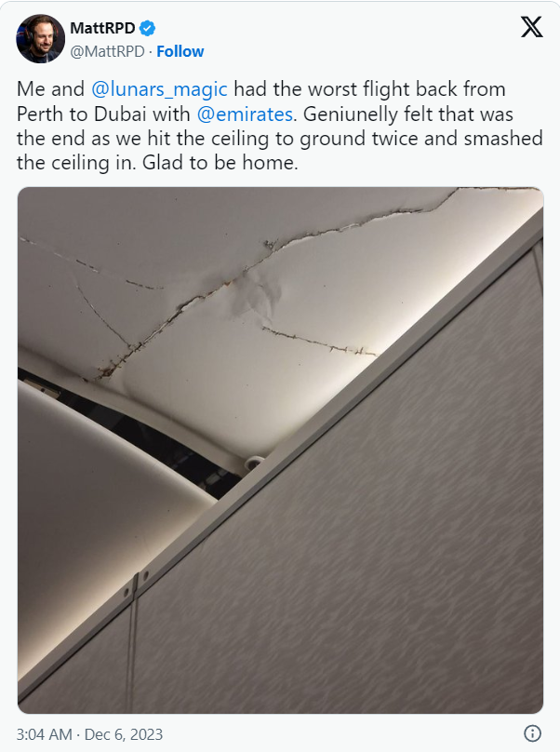Click the 3:04 AM time text
The width and height of the screenshot is (560, 752).
tap(44, 734)
